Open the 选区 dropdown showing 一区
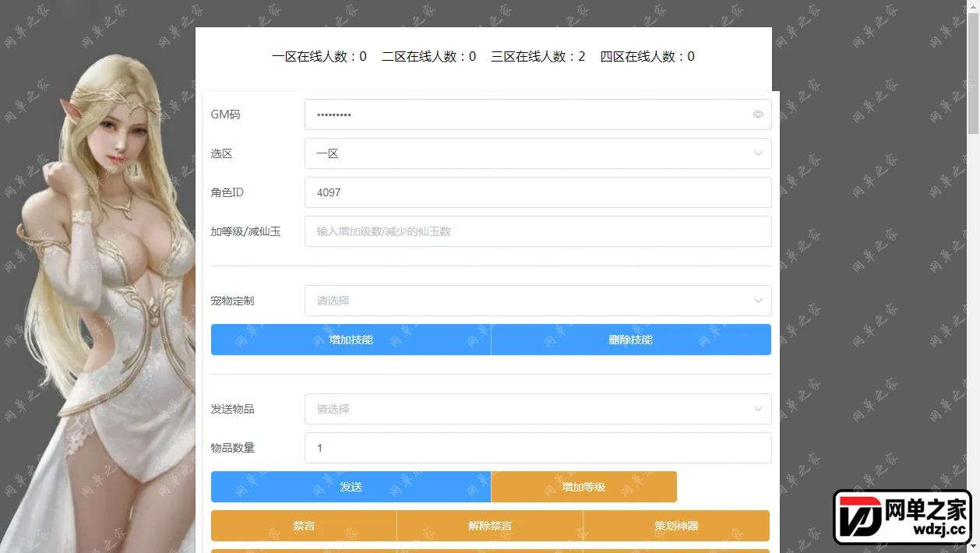Screen dimensions: 980x553 (538, 153)
